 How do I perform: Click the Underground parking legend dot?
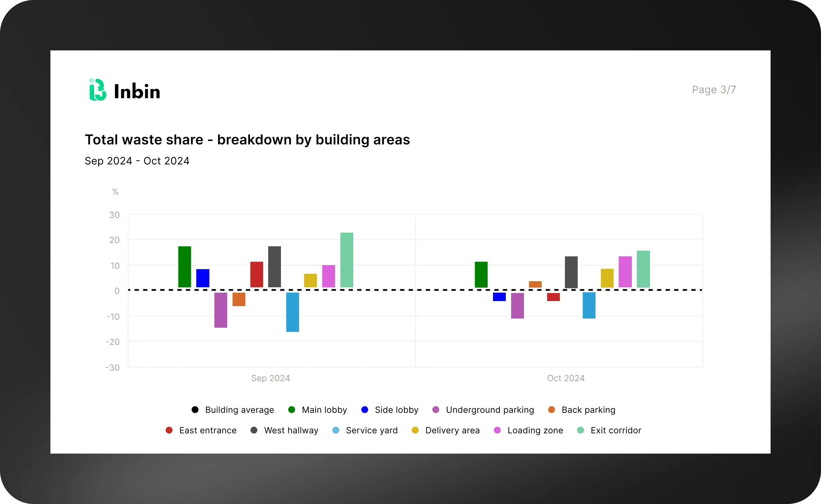(436, 410)
